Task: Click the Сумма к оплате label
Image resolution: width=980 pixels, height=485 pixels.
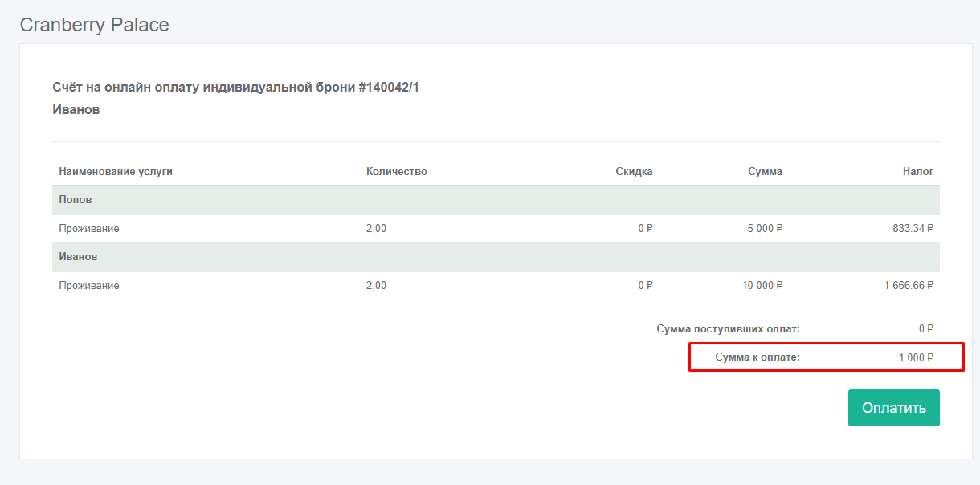Action: (757, 357)
